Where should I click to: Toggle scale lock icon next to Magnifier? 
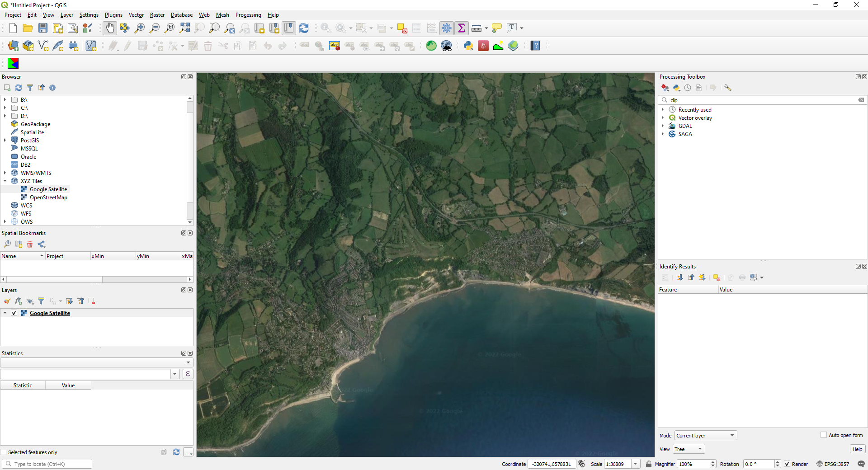pos(649,464)
